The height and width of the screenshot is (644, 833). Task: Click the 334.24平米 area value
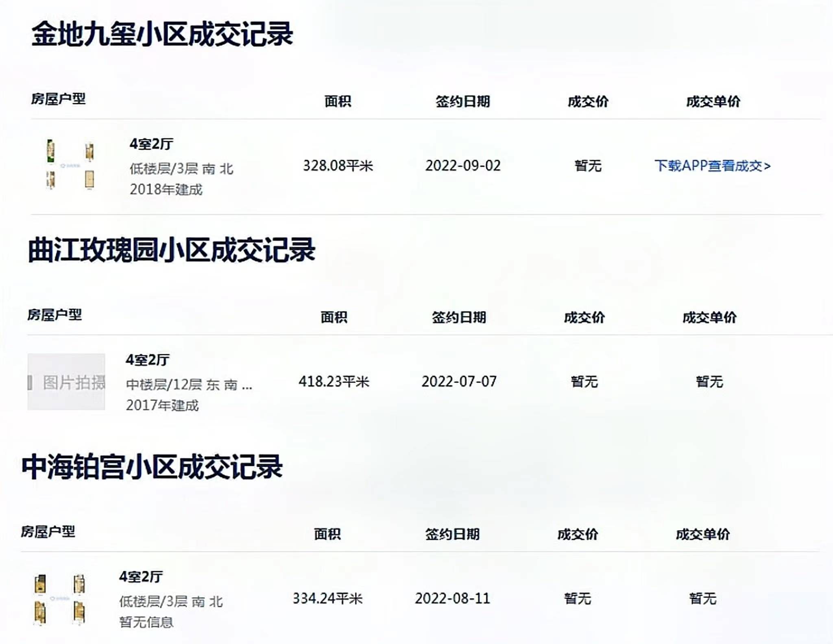point(327,598)
